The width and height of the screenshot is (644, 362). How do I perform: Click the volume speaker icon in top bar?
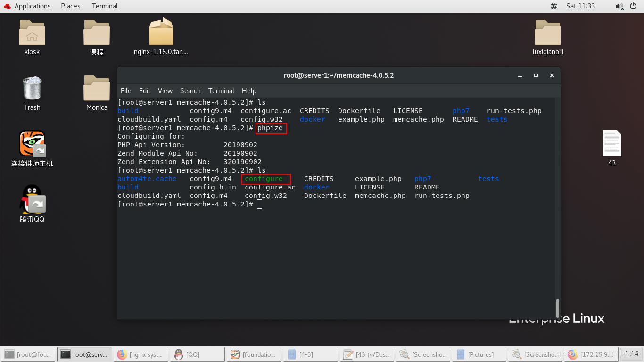pos(619,6)
